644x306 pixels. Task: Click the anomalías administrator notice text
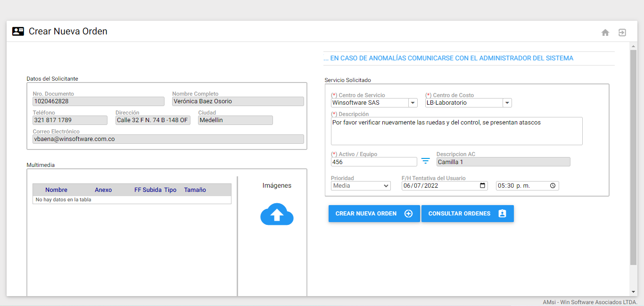coord(448,58)
